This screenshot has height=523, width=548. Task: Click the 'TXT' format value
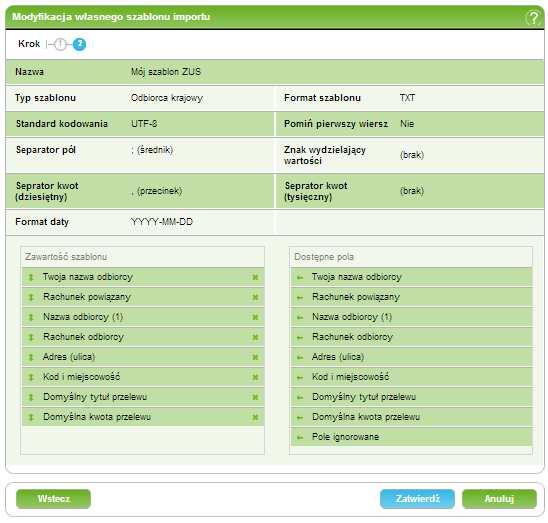point(408,98)
